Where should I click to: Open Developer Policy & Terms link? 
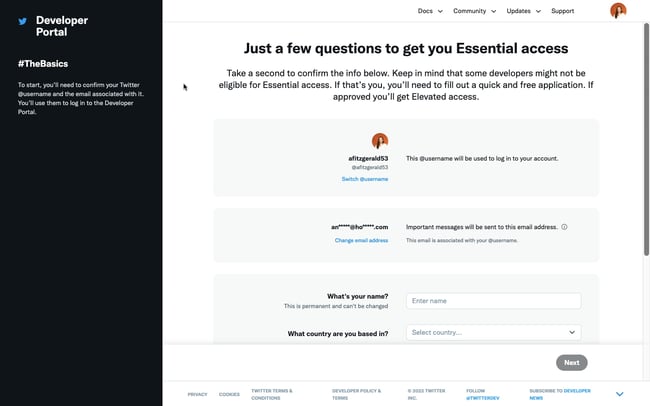354,394
